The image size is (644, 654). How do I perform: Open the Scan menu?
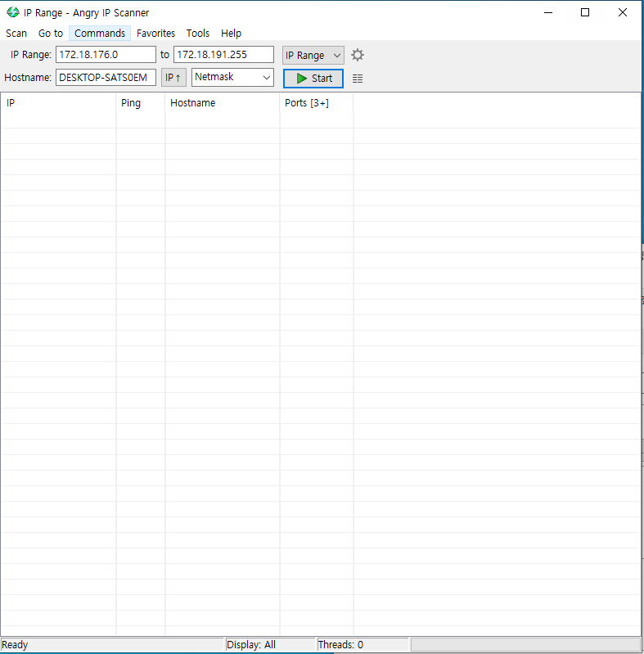point(16,34)
